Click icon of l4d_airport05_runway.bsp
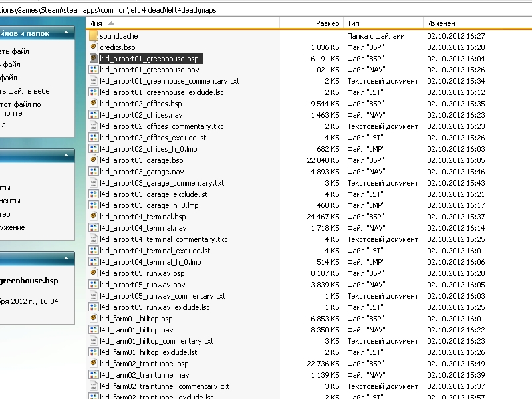 pos(93,273)
